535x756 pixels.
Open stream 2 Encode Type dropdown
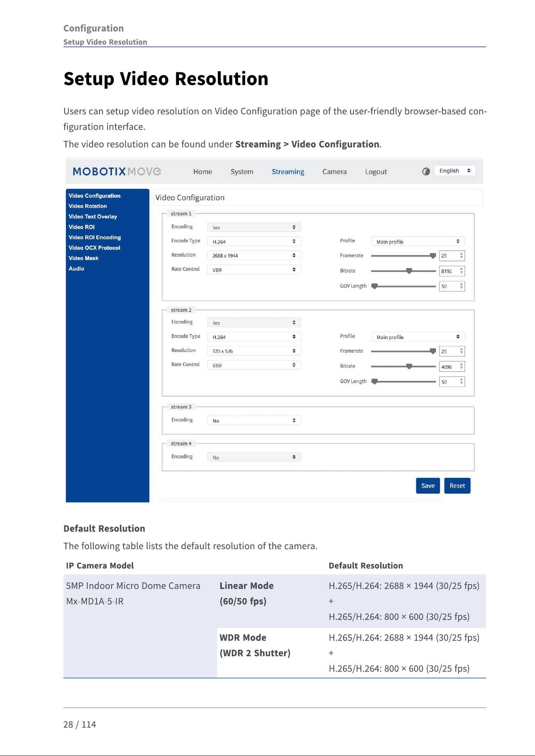point(254,337)
